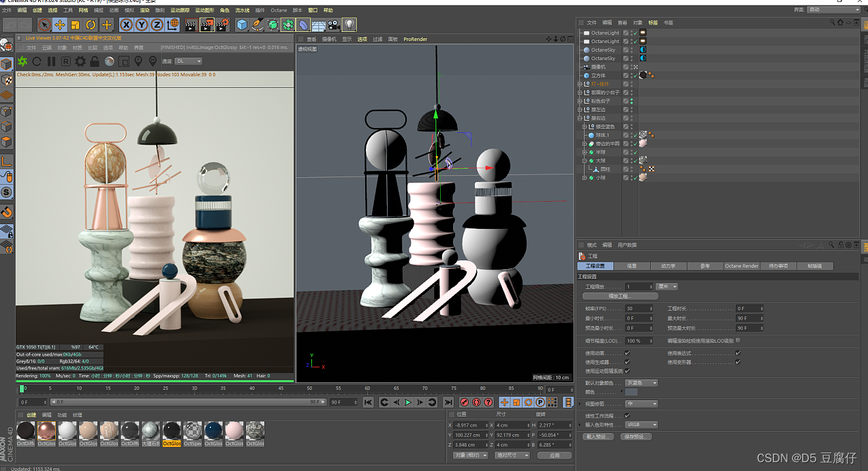Collapse the 最右边 group
This screenshot has height=471, width=868.
click(580, 118)
